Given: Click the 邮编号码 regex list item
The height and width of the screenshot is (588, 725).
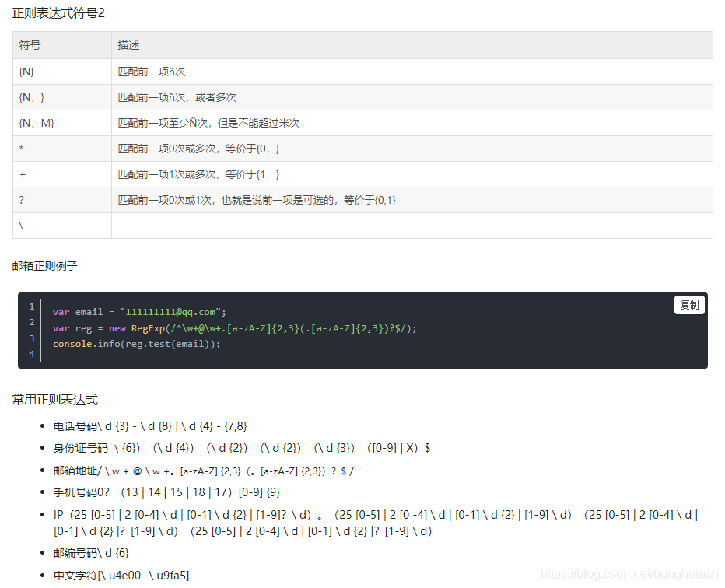Looking at the screenshot, I should (91, 553).
